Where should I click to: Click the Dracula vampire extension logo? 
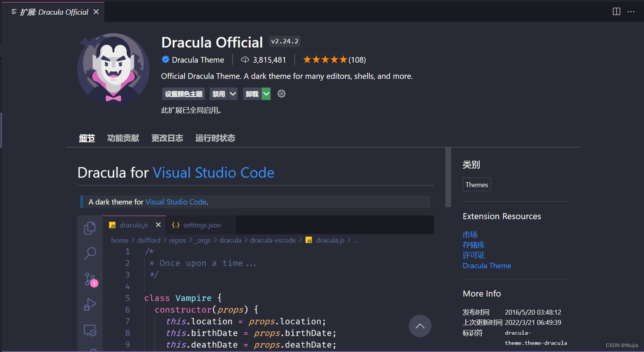(x=113, y=69)
